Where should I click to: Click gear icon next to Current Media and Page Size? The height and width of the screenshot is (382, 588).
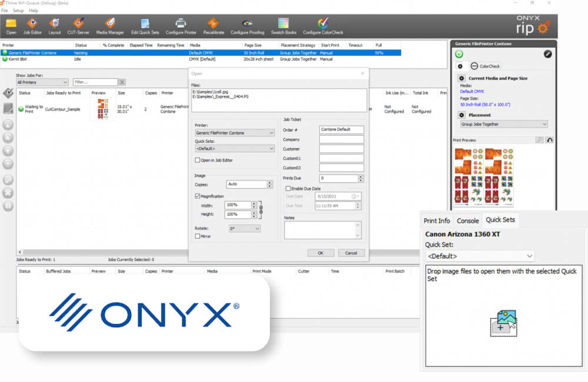[462, 78]
